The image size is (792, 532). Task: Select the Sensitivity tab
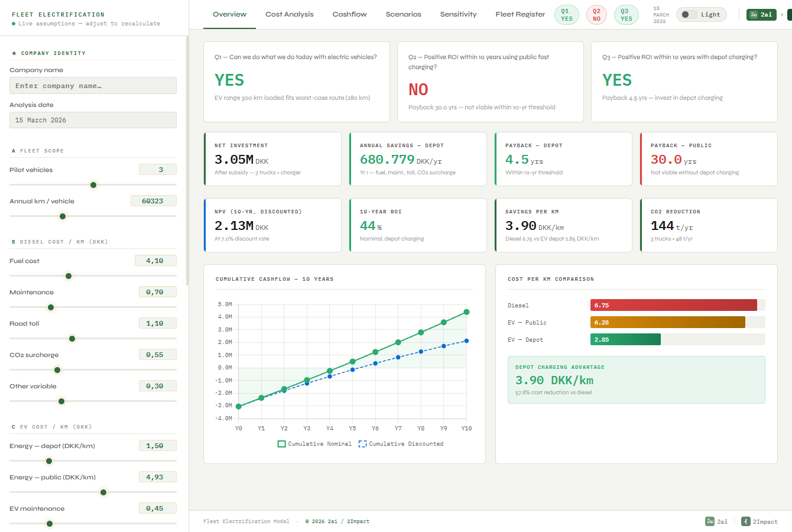click(x=458, y=14)
